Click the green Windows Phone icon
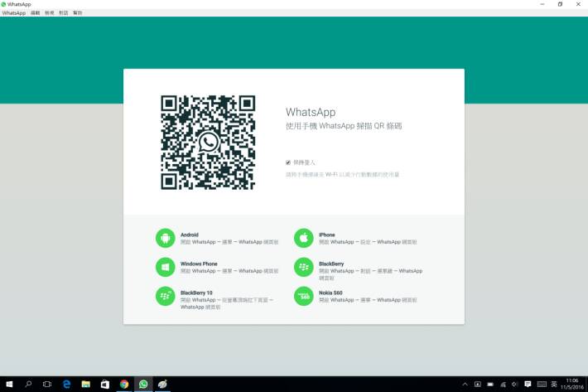 click(166, 267)
